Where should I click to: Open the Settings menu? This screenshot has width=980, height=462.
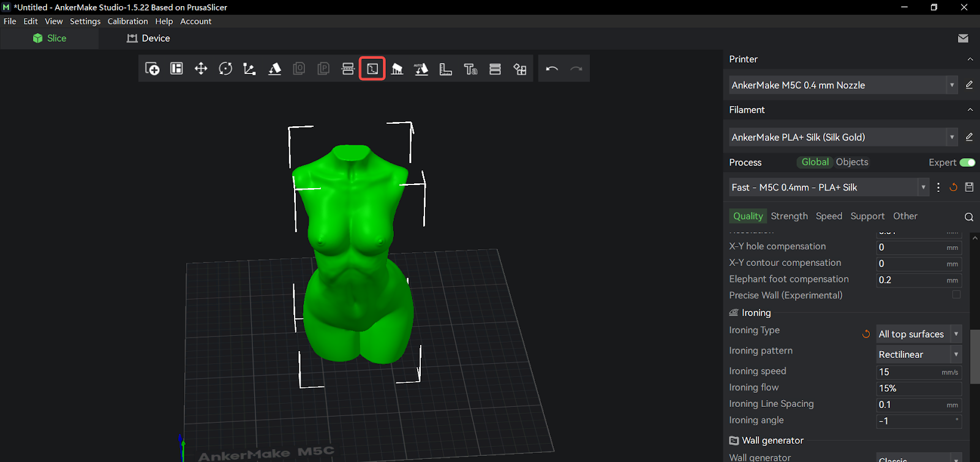85,21
